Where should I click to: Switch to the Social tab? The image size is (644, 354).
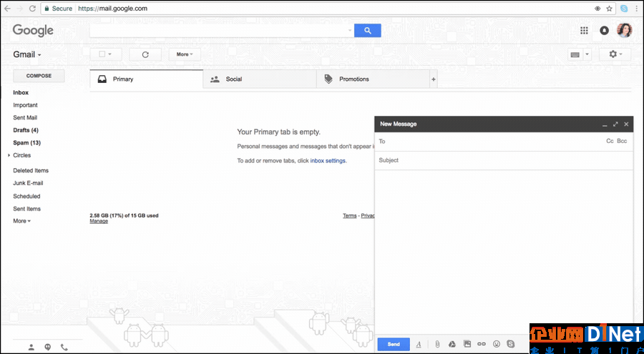click(260, 79)
